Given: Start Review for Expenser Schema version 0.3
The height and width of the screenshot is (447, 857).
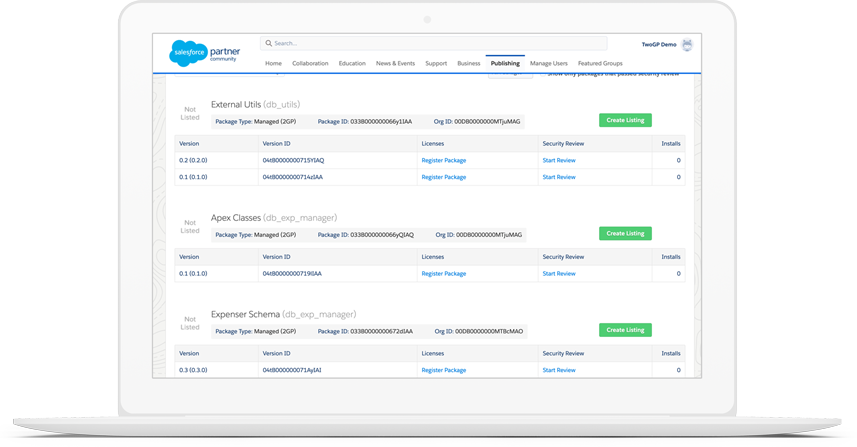Looking at the screenshot, I should [559, 370].
